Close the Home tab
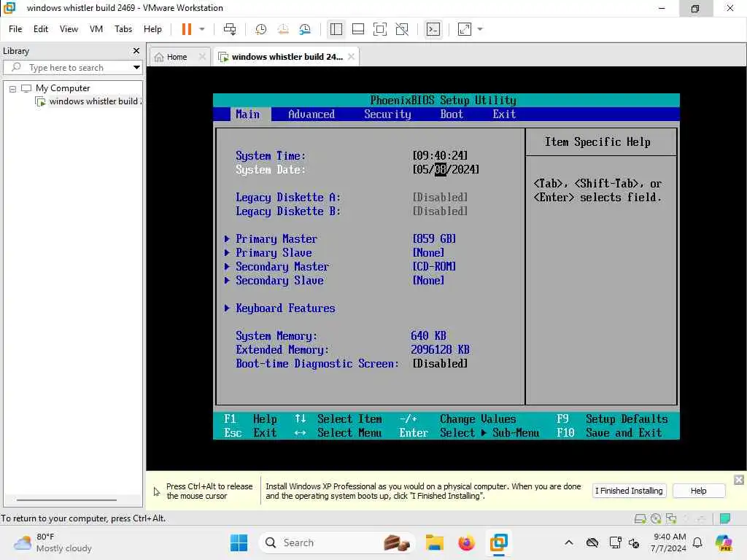The width and height of the screenshot is (747, 560). (203, 57)
